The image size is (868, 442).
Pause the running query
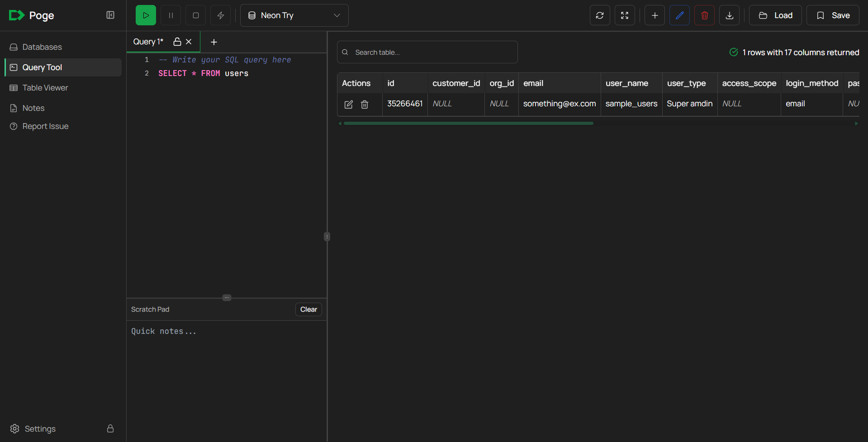[x=171, y=15]
